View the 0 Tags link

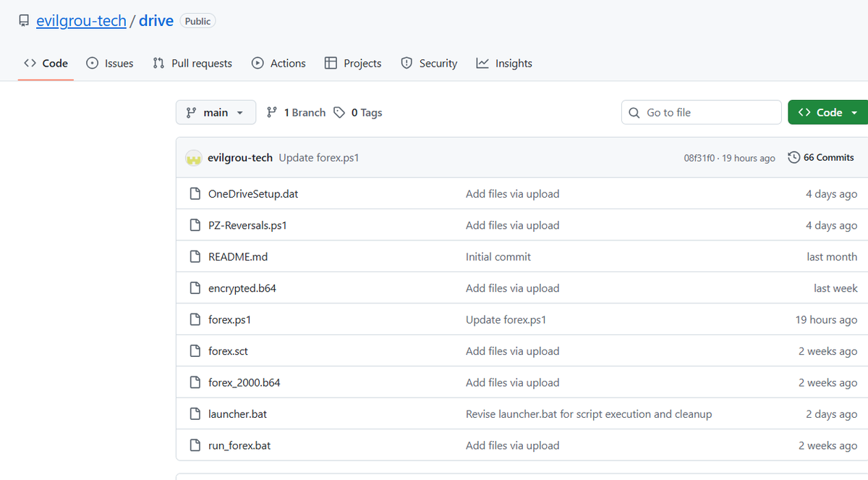point(358,112)
